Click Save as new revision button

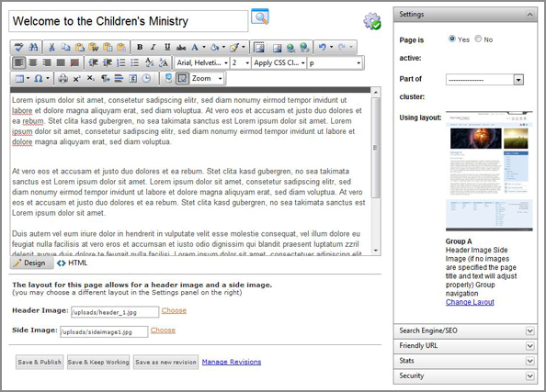click(x=165, y=362)
